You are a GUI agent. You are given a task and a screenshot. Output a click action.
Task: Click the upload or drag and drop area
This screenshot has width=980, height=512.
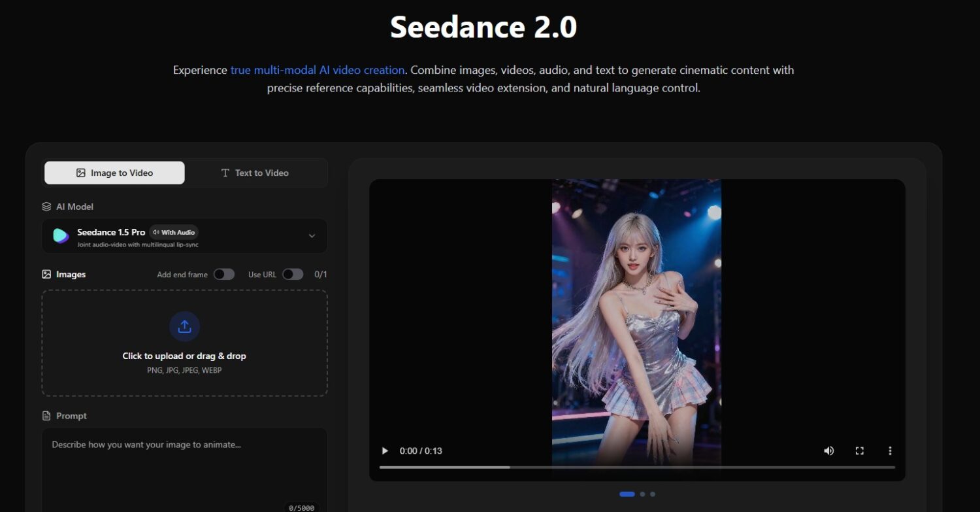click(x=184, y=343)
